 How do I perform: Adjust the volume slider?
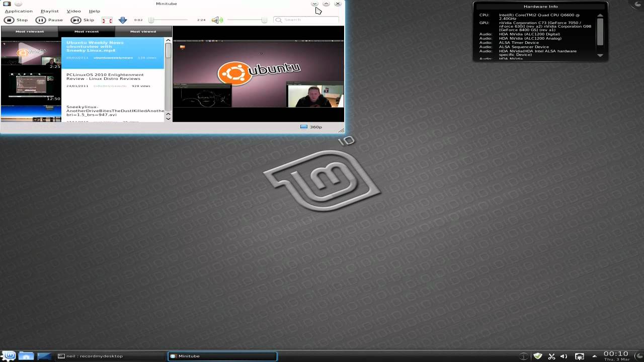(247, 20)
